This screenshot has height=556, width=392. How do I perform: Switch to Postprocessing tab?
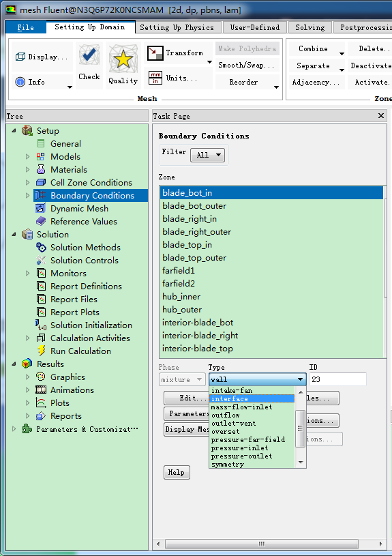click(364, 27)
